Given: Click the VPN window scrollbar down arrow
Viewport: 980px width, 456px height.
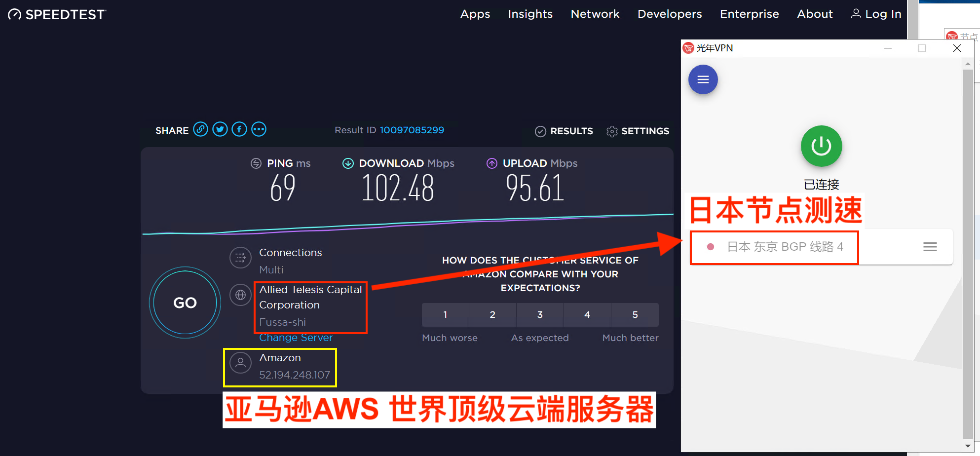Looking at the screenshot, I should point(968,446).
